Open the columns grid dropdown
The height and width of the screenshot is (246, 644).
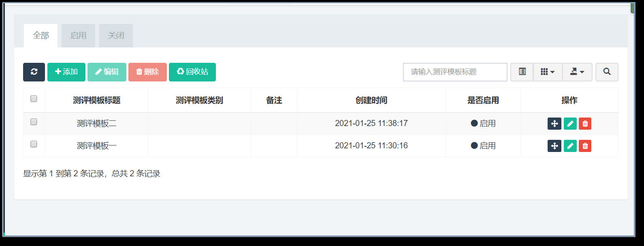[548, 72]
